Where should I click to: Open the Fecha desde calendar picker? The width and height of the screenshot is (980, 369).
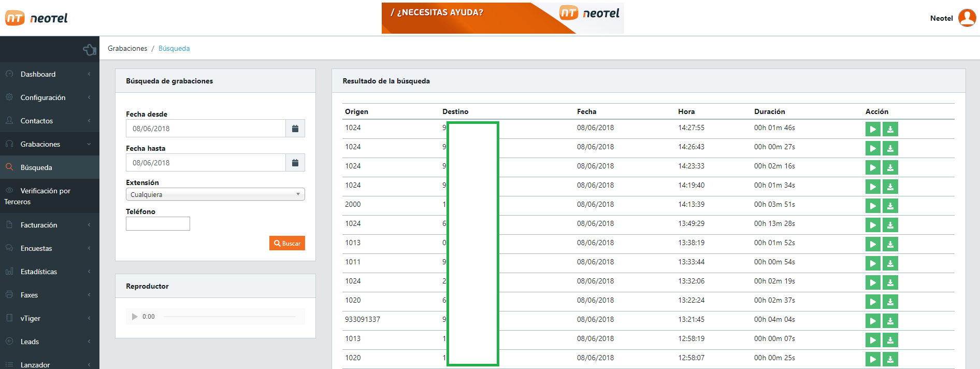(295, 129)
